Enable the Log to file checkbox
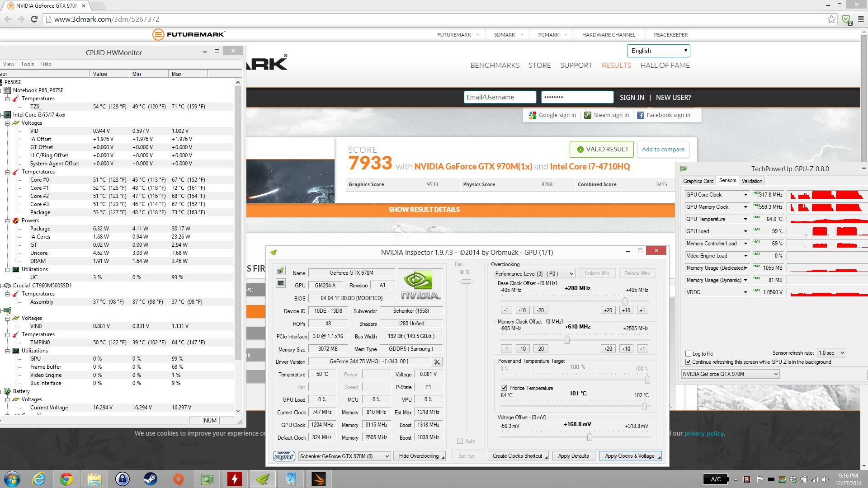The height and width of the screenshot is (488, 868). (x=689, y=354)
